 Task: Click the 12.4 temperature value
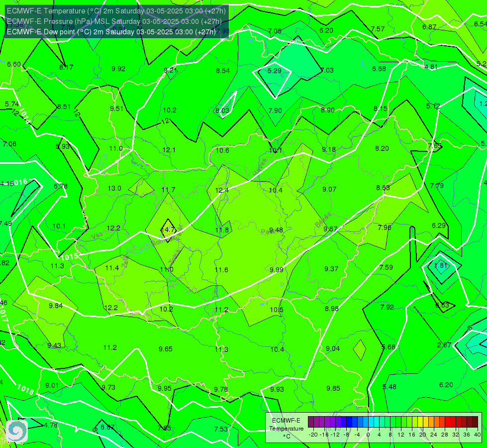pos(222,190)
